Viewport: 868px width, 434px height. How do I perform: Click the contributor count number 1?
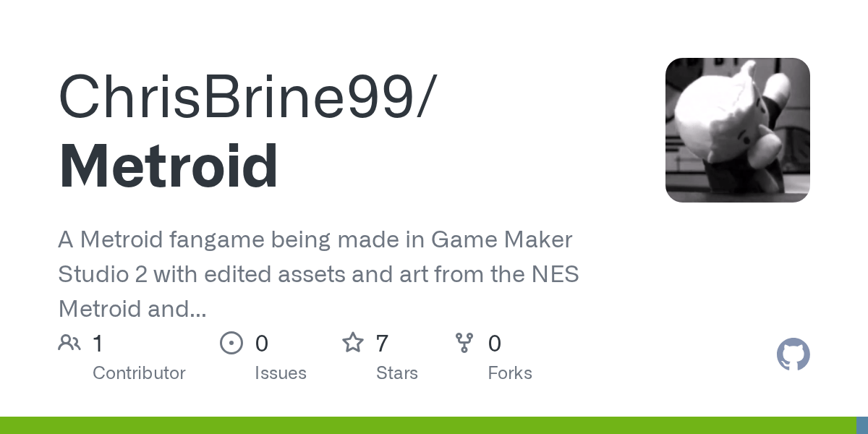pyautogui.click(x=98, y=344)
